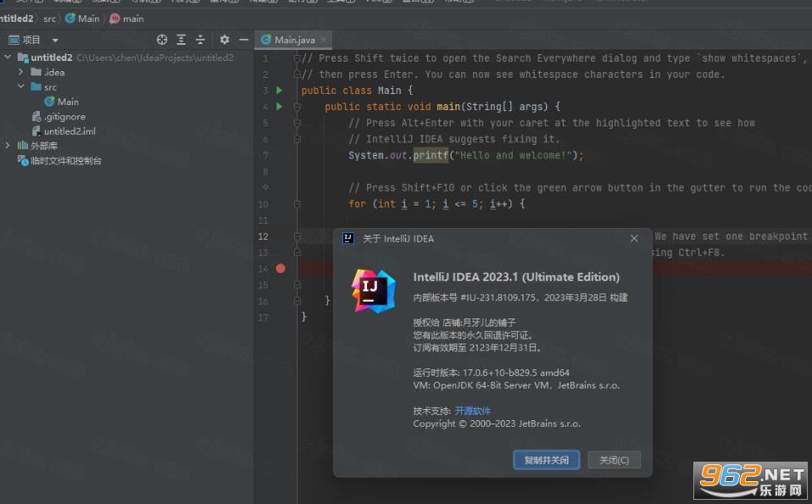812x504 pixels.
Task: Click the src breadcrumb in navigation bar
Action: [x=50, y=19]
